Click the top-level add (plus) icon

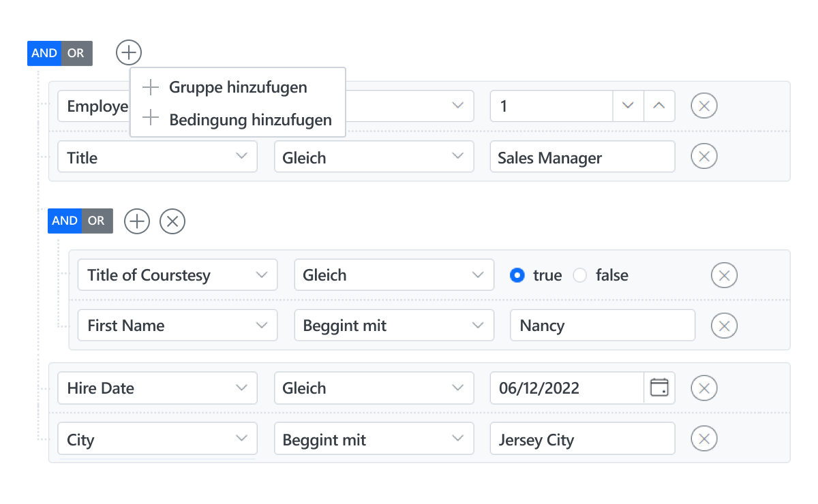[129, 52]
